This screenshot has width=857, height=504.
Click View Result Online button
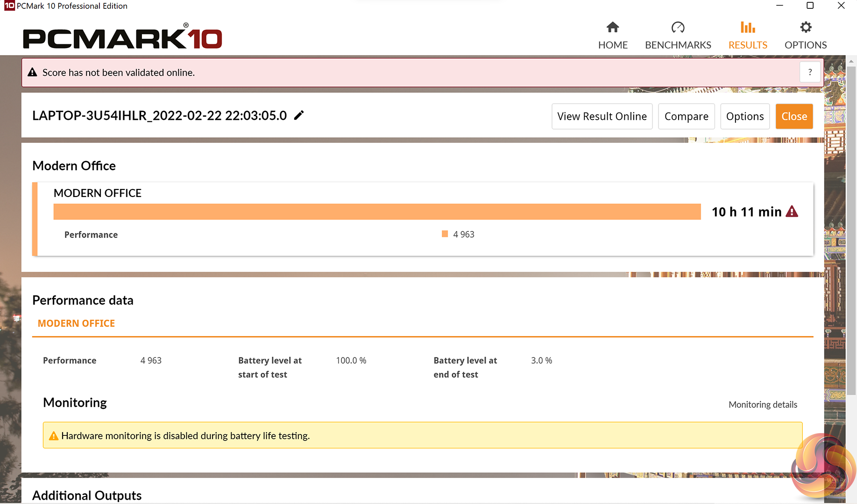(x=602, y=116)
